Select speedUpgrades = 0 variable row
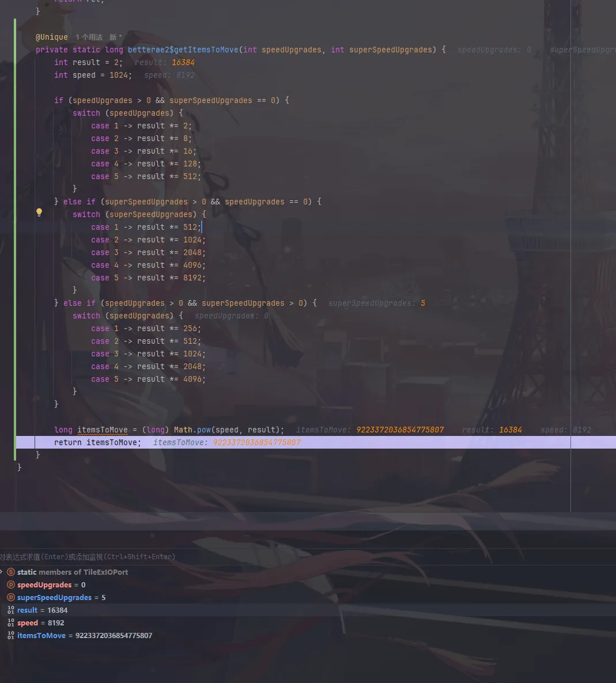The height and width of the screenshot is (683, 616). (x=308, y=585)
